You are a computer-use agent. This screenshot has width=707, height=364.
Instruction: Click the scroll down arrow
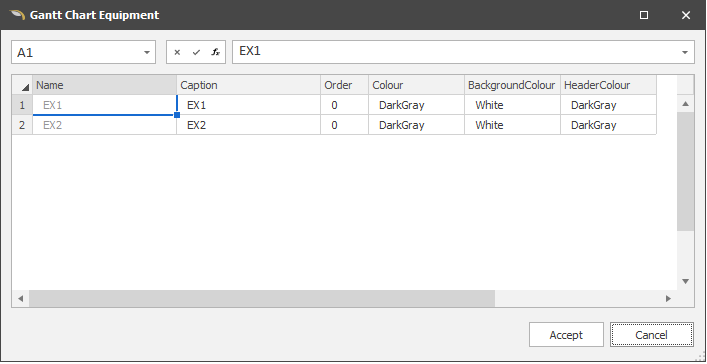click(x=685, y=281)
